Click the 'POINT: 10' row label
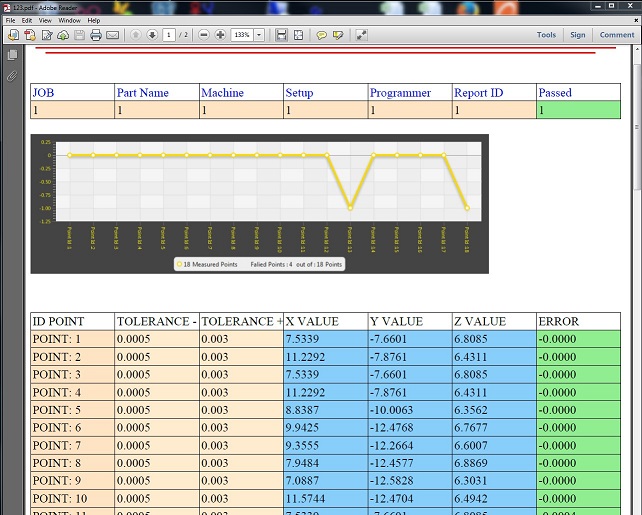This screenshot has width=642, height=515. pyautogui.click(x=72, y=499)
